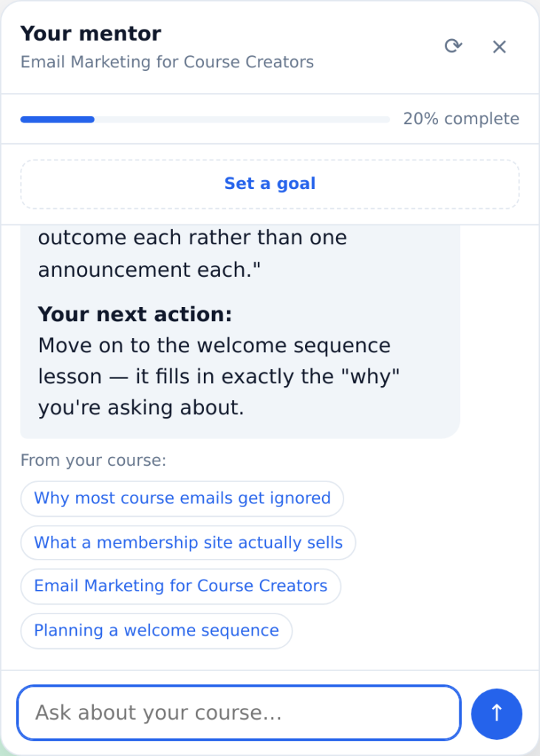Focus the 'Ask about your course...' input
Image resolution: width=540 pixels, height=756 pixels.
coord(239,712)
